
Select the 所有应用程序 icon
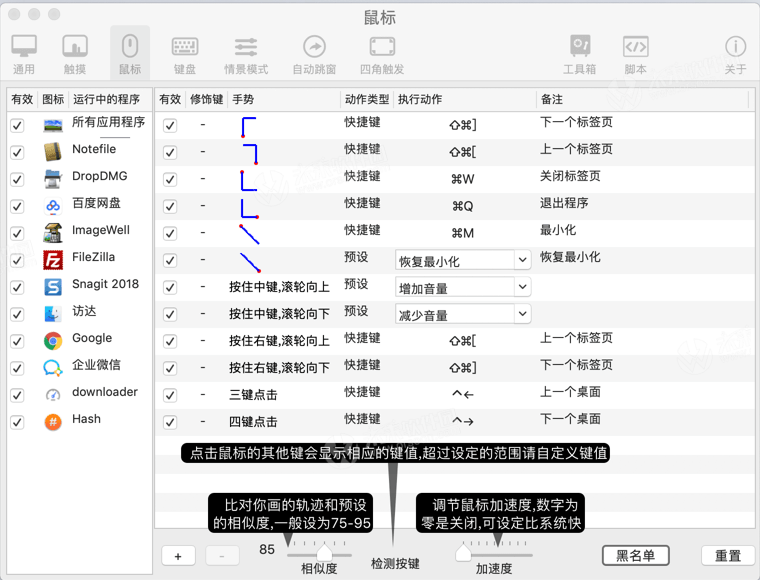pos(53,125)
